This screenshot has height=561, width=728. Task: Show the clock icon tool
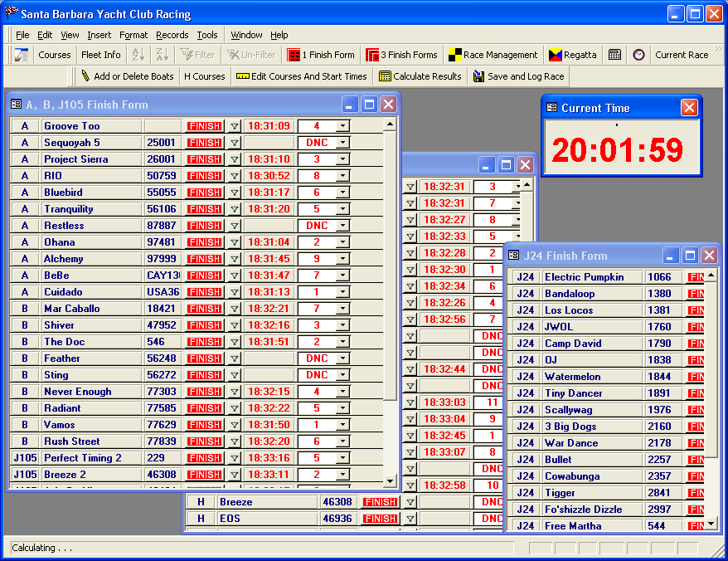pyautogui.click(x=638, y=55)
